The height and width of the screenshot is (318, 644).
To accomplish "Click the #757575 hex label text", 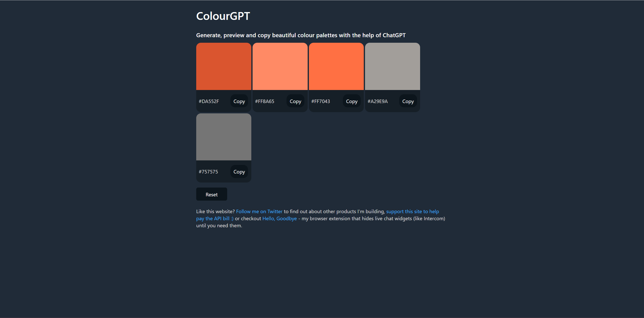I will click(208, 172).
